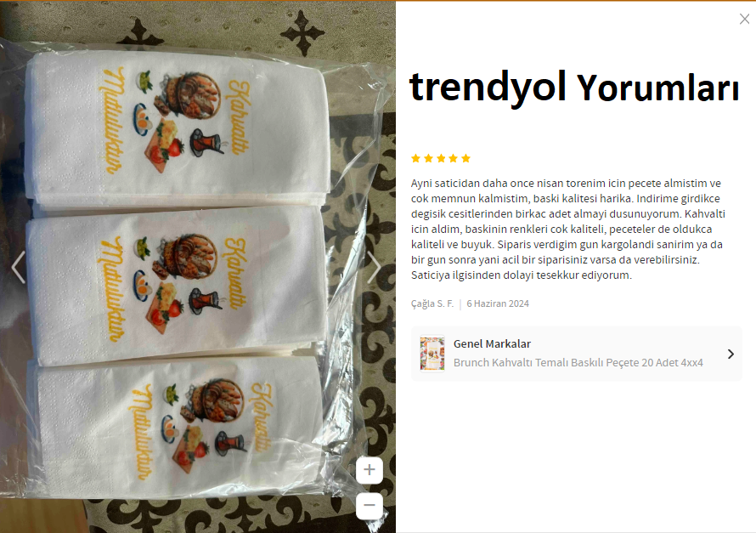The image size is (756, 533).
Task: Click the review date 6 Haziran 2024
Action: 498,303
